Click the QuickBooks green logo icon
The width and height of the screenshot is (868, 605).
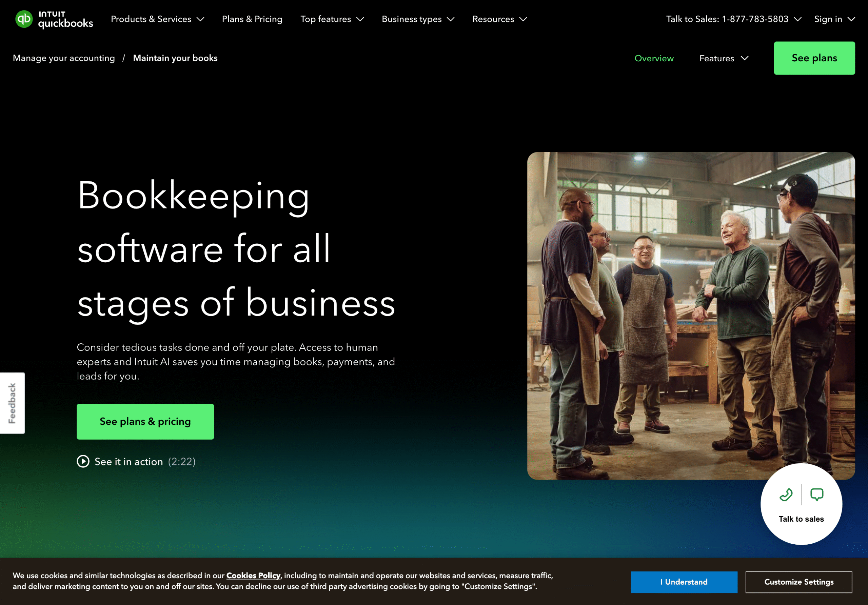point(24,19)
